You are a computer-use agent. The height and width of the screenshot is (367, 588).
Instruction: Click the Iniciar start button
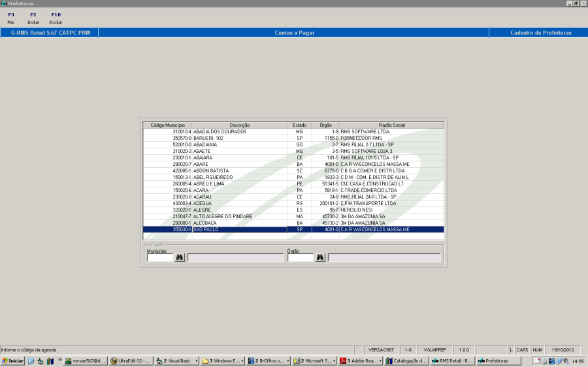tap(13, 360)
